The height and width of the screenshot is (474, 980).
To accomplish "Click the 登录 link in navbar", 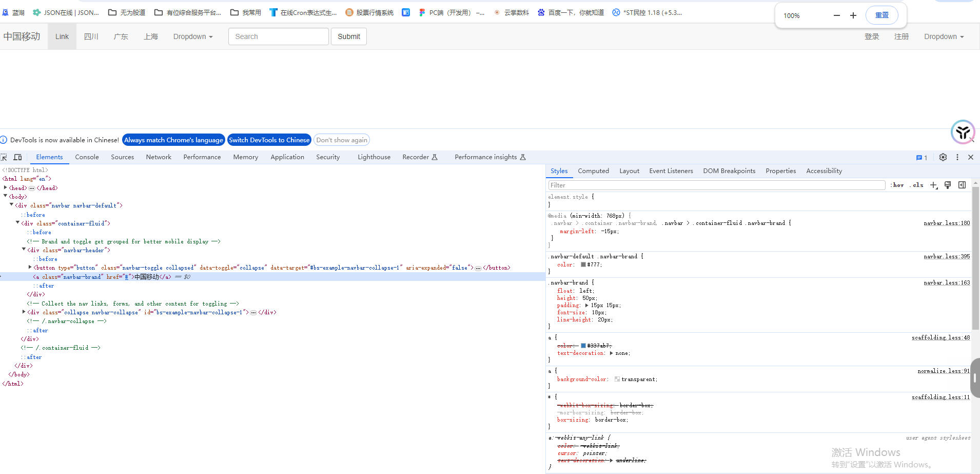I will pos(872,36).
